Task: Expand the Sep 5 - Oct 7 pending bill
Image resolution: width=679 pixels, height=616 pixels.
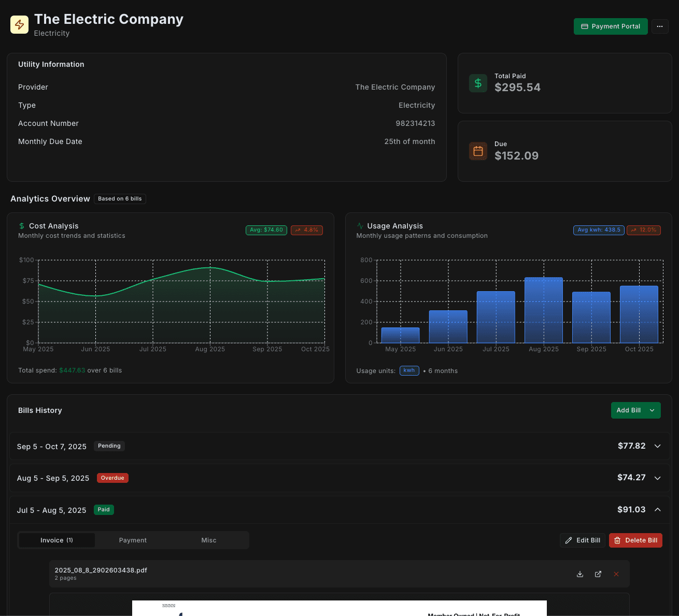Action: tap(657, 446)
